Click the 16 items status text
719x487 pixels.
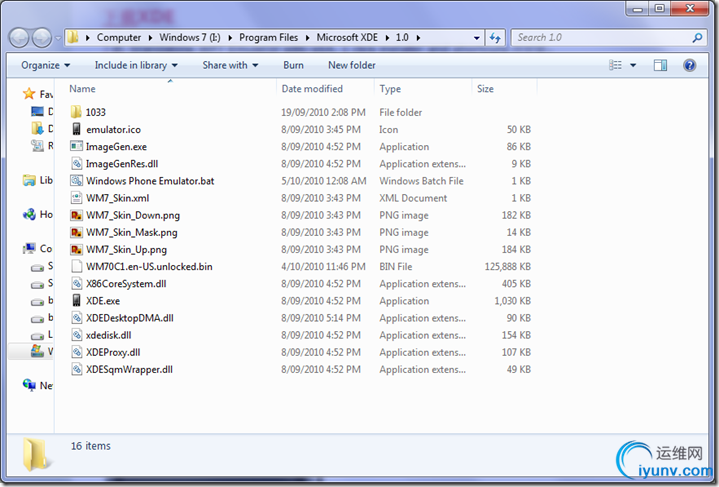click(x=91, y=446)
